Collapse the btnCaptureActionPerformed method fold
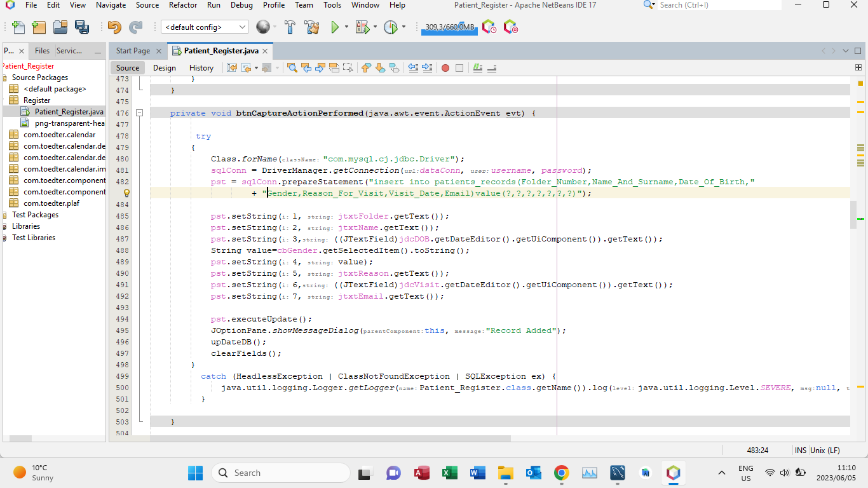Image resolution: width=868 pixels, height=488 pixels. click(139, 112)
